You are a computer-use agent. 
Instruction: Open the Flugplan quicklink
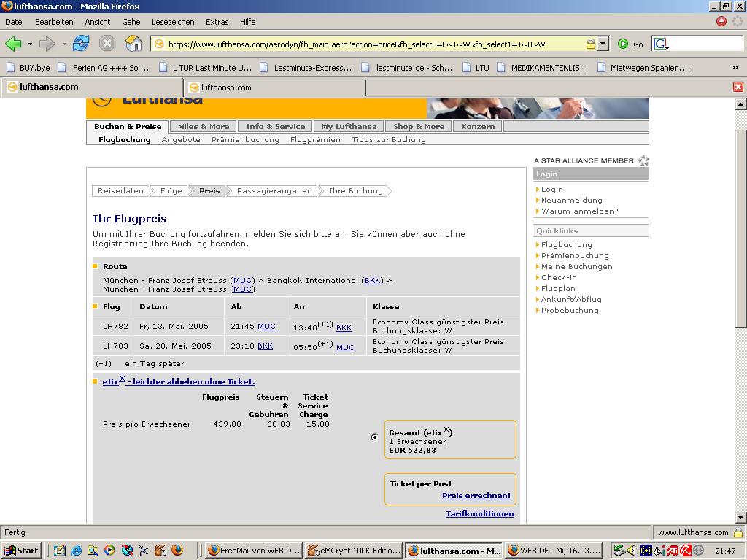pos(558,289)
